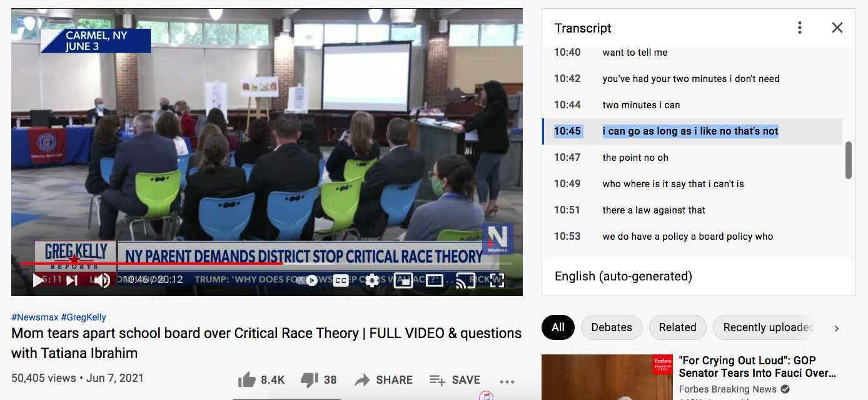868x400 pixels.
Task: Jump to transcript line at 10:49
Action: [692, 184]
